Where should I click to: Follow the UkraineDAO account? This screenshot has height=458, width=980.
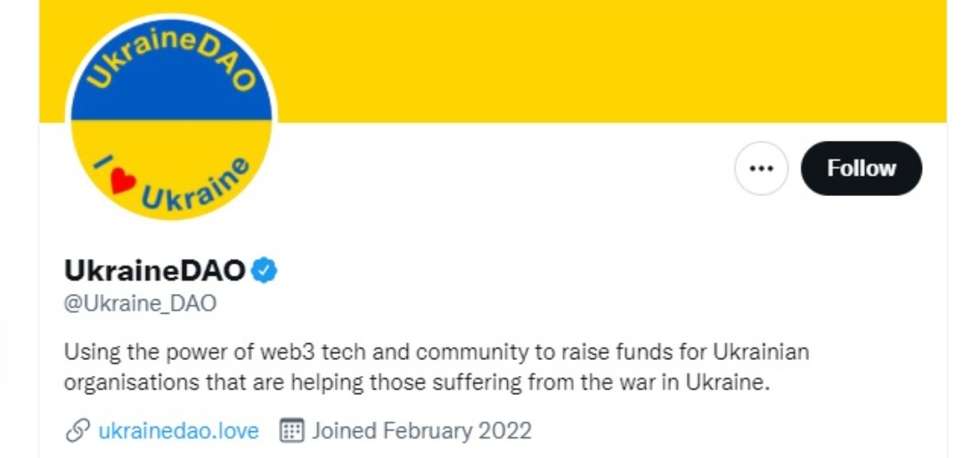(862, 168)
